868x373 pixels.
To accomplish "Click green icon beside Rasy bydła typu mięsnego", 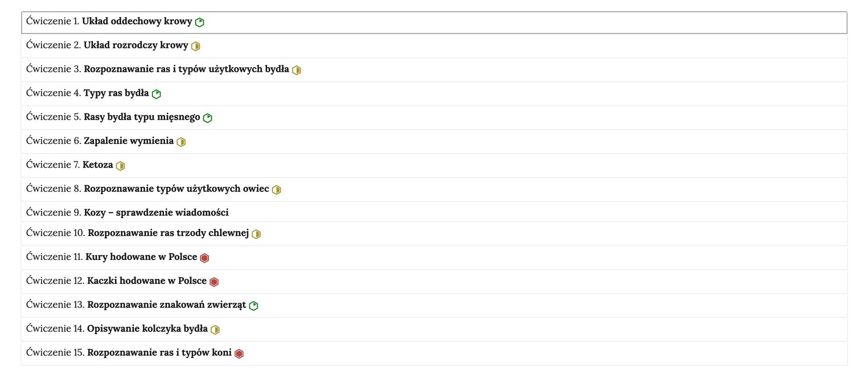I will (x=208, y=118).
